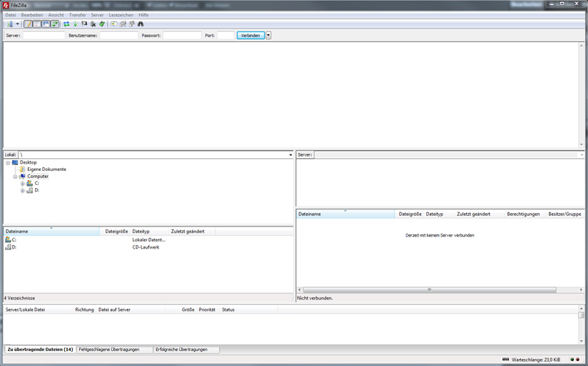The height and width of the screenshot is (366, 588).
Task: Click the Passwort input field
Action: [182, 36]
